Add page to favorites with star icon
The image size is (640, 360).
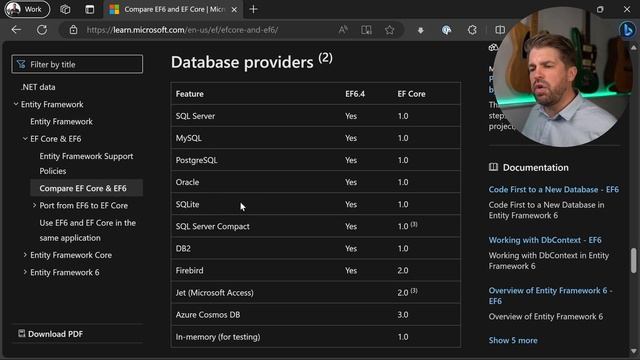389,30
